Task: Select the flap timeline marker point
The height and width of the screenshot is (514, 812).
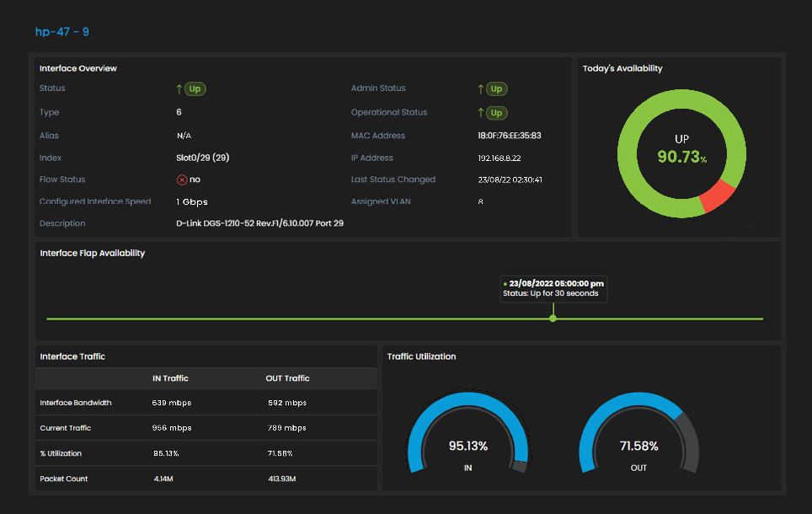Action: [553, 319]
